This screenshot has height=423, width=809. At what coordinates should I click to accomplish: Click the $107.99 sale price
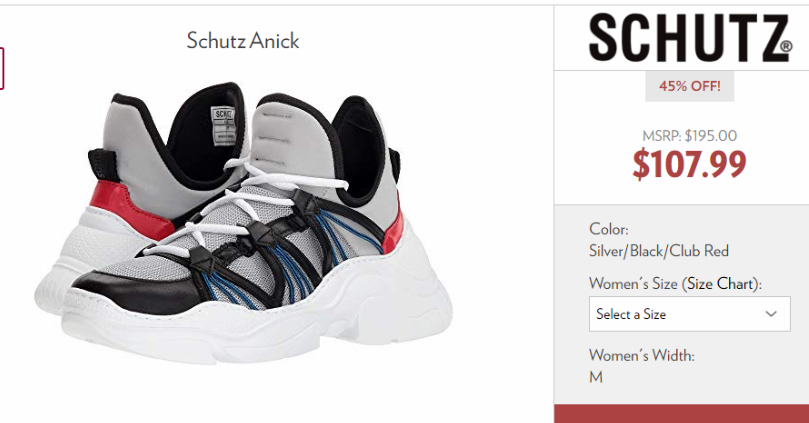click(689, 164)
